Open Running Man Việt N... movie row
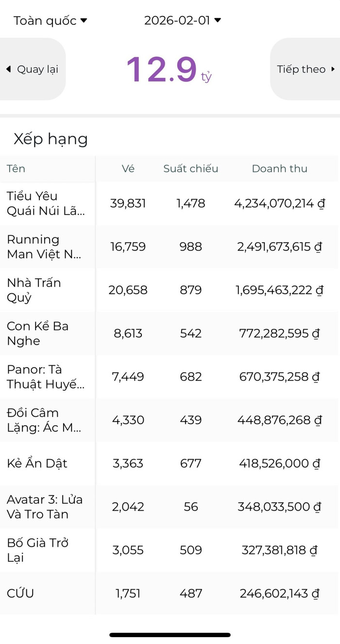The width and height of the screenshot is (340, 644). 46,247
